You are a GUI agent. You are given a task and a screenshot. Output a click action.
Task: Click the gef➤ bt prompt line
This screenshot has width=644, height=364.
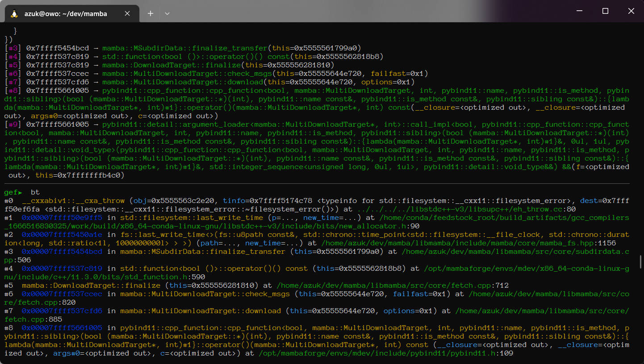(x=22, y=192)
